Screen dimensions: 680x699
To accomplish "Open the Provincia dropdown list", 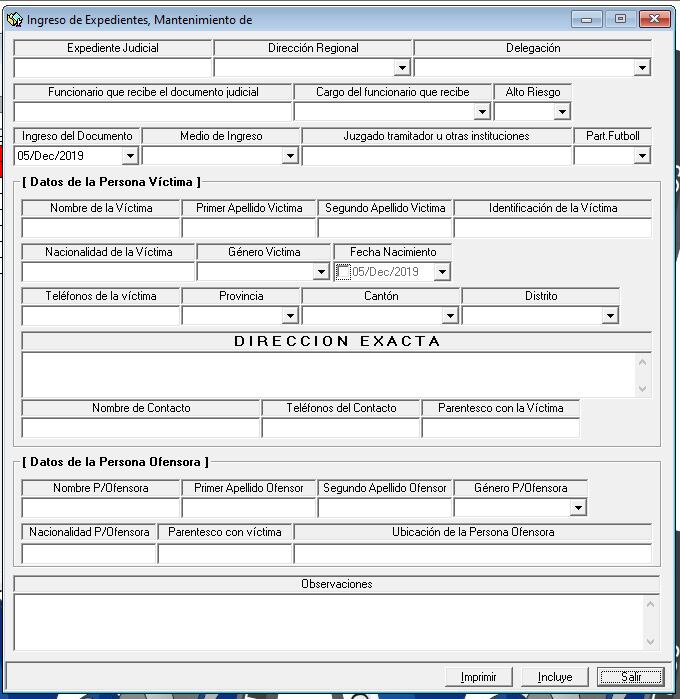I will (x=290, y=316).
